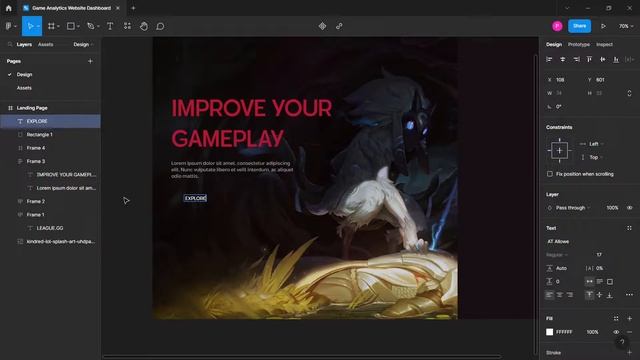The height and width of the screenshot is (360, 640).
Task: Set text align right
Action: (570, 295)
